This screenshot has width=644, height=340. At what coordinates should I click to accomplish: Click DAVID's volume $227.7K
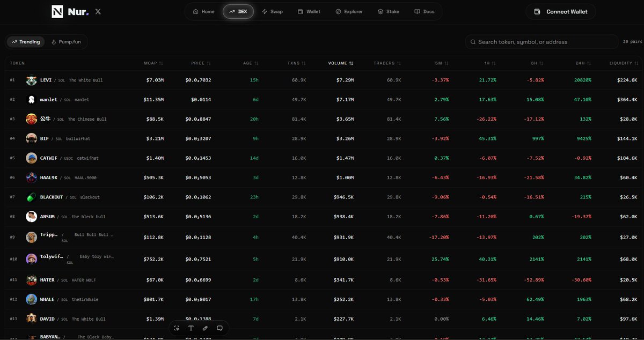pos(343,319)
